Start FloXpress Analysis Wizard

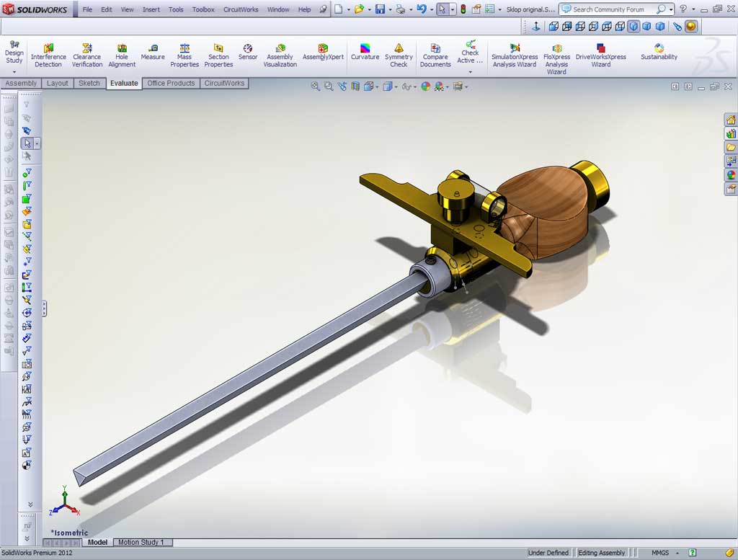(556, 59)
